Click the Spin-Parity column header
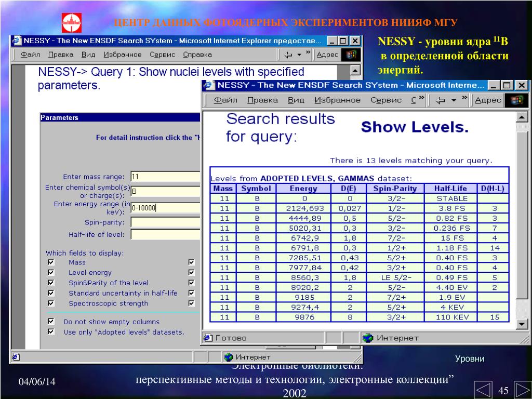 (395, 189)
